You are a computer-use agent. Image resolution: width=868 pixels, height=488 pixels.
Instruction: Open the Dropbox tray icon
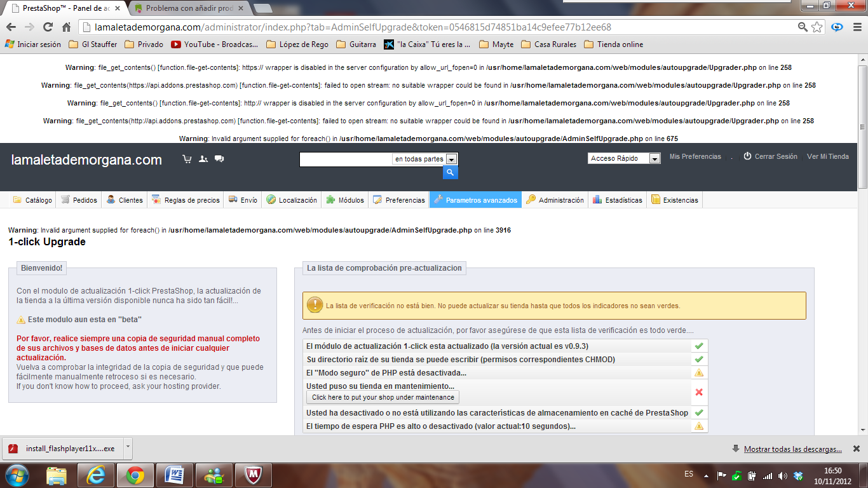(799, 475)
